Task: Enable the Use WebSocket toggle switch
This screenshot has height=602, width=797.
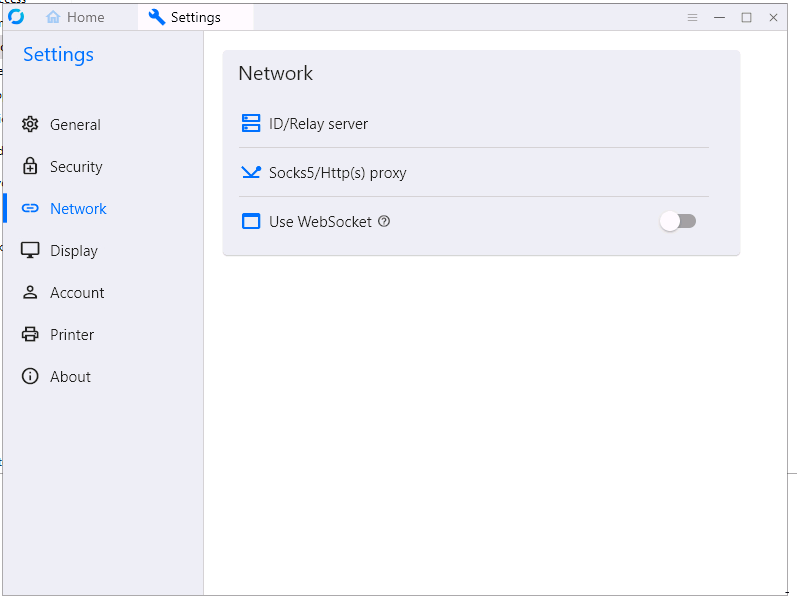Action: click(678, 221)
